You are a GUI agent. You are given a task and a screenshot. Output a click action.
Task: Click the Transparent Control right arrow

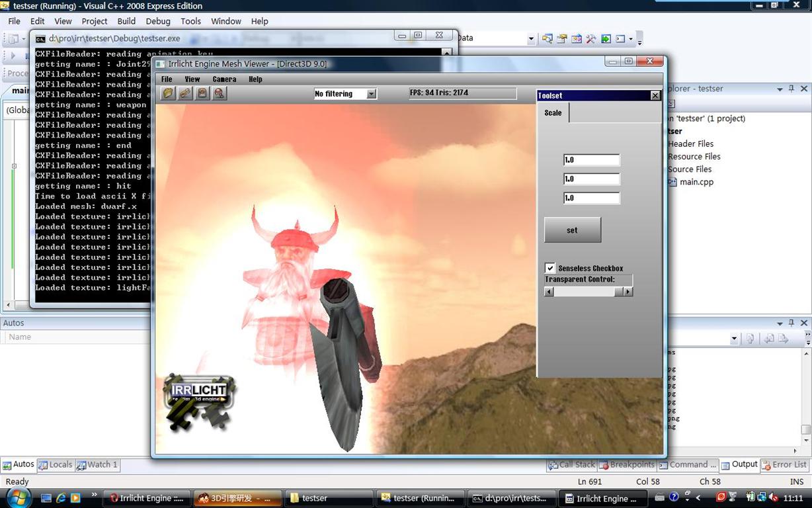tap(628, 292)
